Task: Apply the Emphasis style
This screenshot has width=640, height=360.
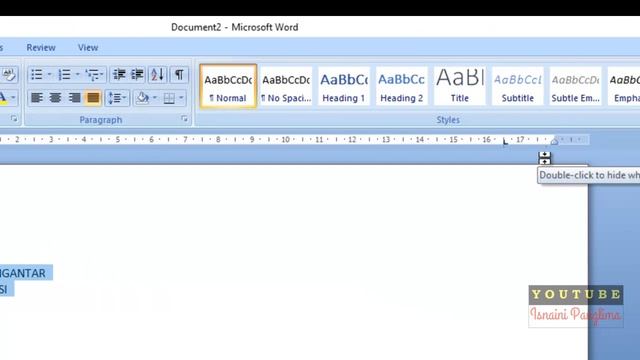Action: (624, 86)
